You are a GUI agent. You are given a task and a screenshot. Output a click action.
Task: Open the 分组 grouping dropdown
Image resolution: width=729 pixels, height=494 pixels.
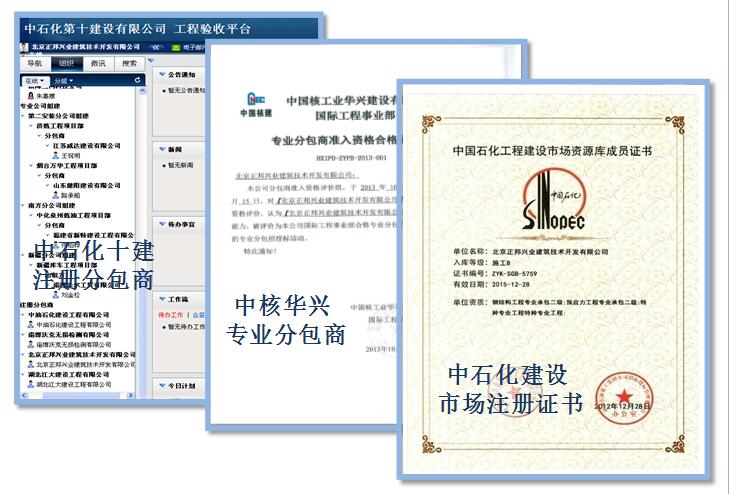pyautogui.click(x=64, y=81)
